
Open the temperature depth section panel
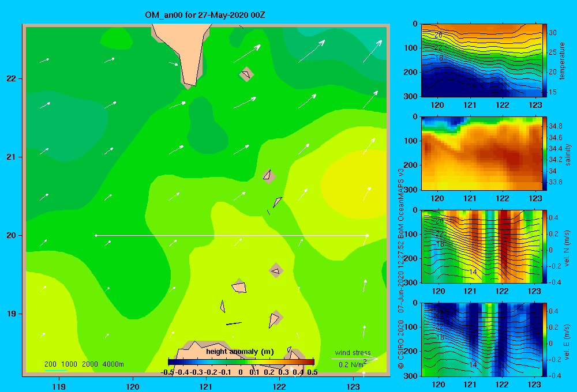click(482, 61)
